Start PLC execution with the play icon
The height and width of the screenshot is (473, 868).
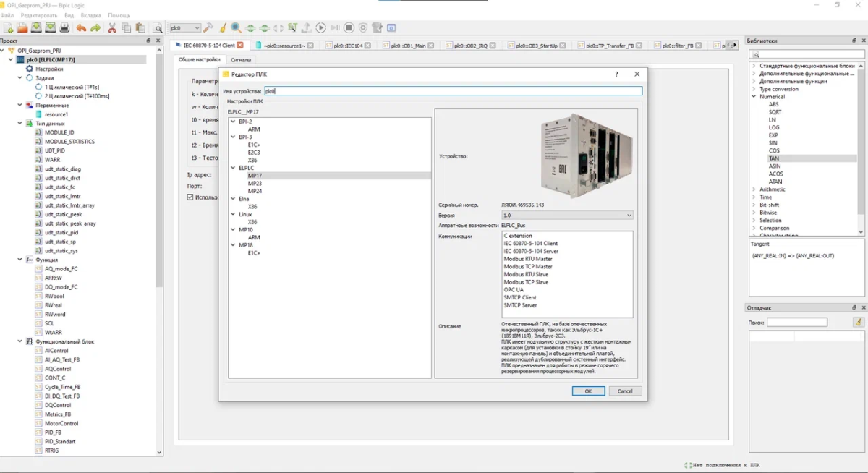point(320,28)
